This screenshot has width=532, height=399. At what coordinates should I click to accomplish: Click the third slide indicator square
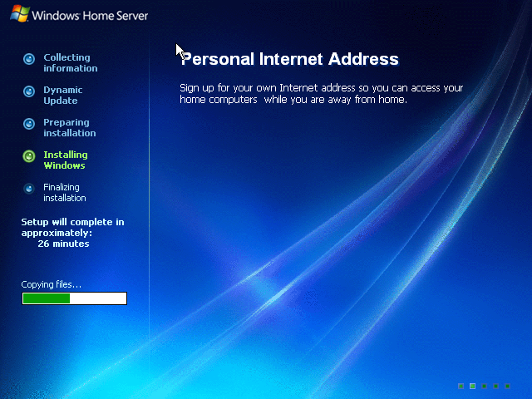point(484,386)
